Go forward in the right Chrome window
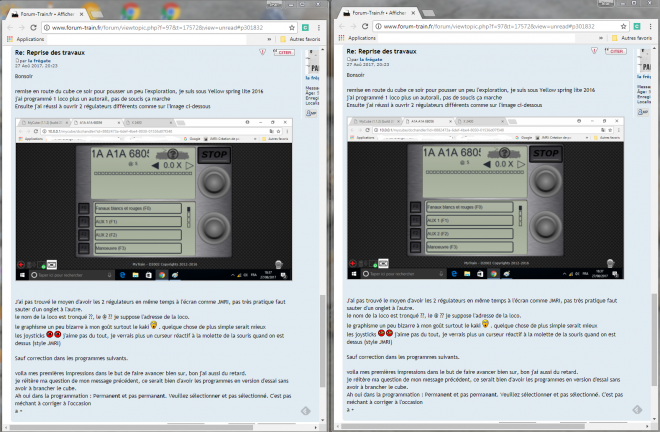Image resolution: width=660 pixels, height=432 pixels. (353, 27)
